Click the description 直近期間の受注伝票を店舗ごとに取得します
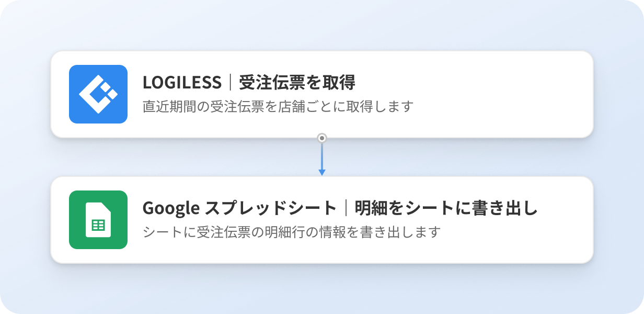This screenshot has height=314, width=644. coord(278,107)
